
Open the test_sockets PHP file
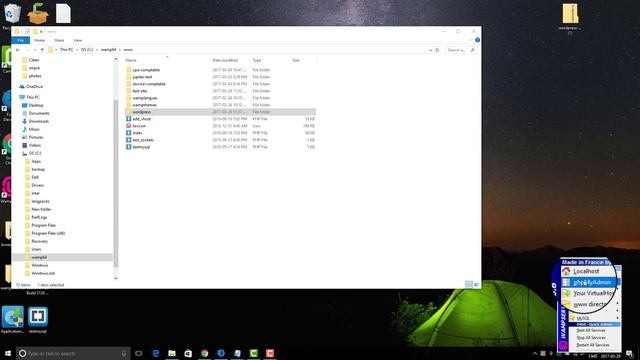pos(143,140)
